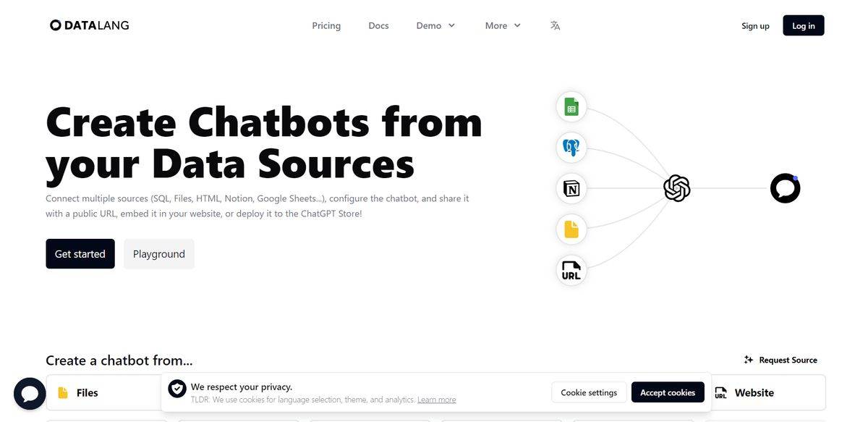Viewport: 868px width, 422px height.
Task: Select Website as chatbot source
Action: point(767,392)
